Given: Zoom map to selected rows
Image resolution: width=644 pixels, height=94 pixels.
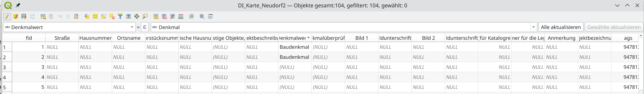Looking at the screenshot, I should tap(145, 16).
